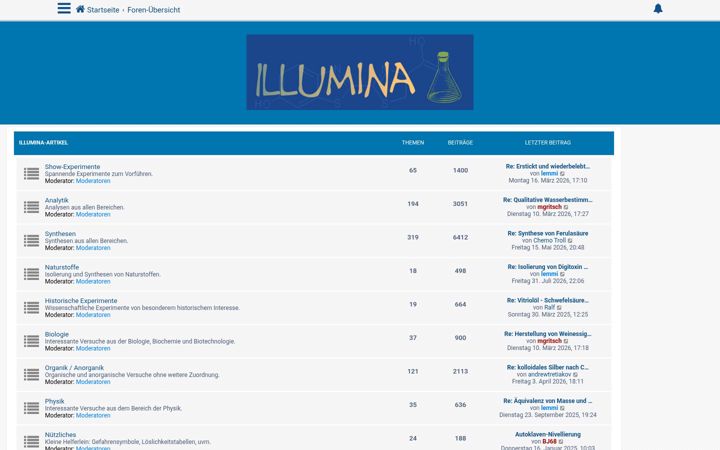
Task: View profile of Chemo Troll
Action: [x=550, y=241]
